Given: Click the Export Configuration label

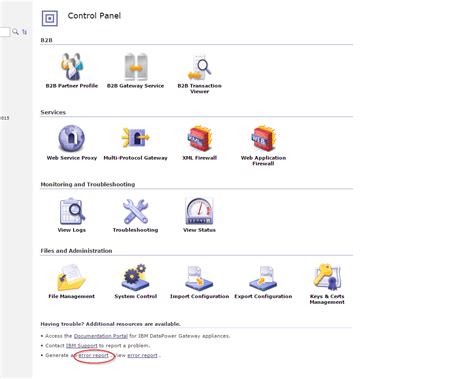Looking at the screenshot, I should coord(263,296).
